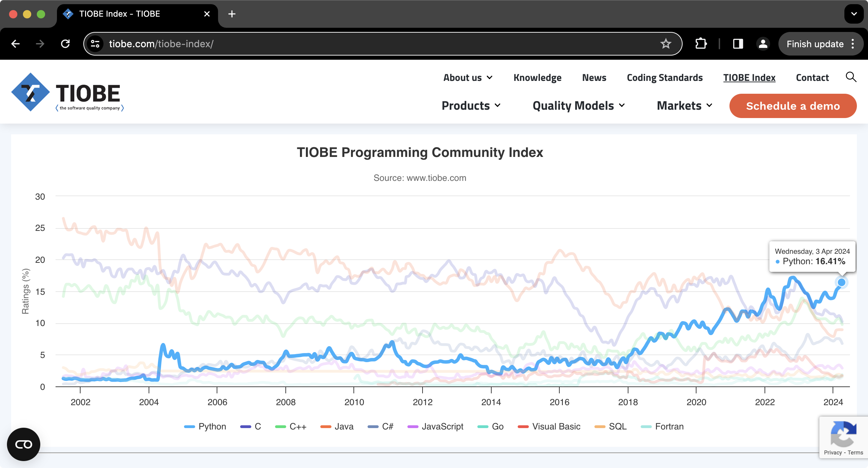
Task: Open the side panel icon
Action: pyautogui.click(x=738, y=44)
